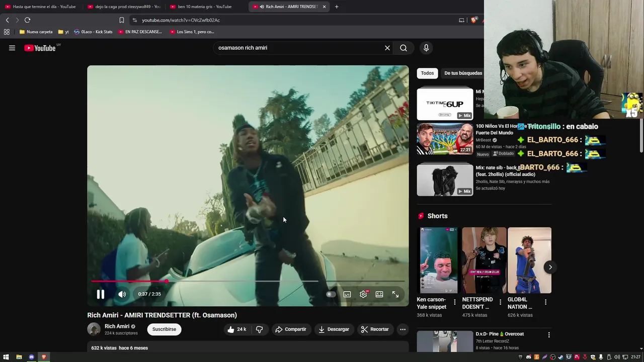644x362 pixels.
Task: Enter full screen mode
Action: [395, 294]
